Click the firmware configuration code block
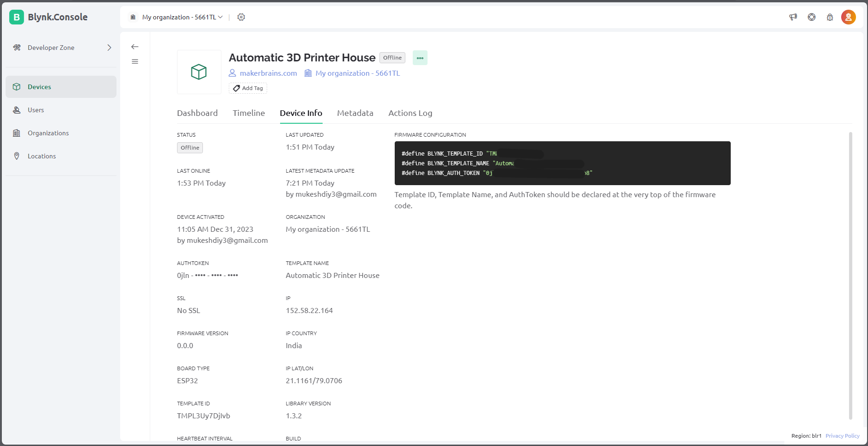Image resolution: width=868 pixels, height=446 pixels. coord(562,163)
